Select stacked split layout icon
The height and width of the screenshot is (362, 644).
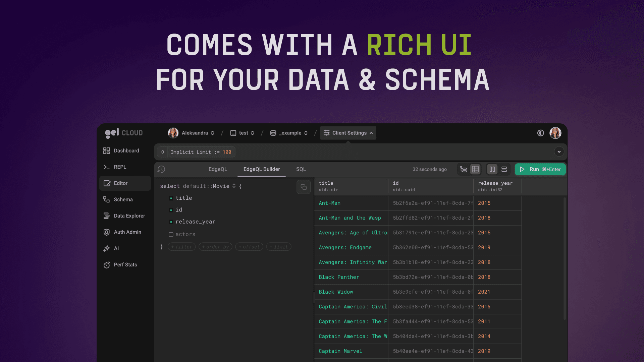pyautogui.click(x=504, y=169)
